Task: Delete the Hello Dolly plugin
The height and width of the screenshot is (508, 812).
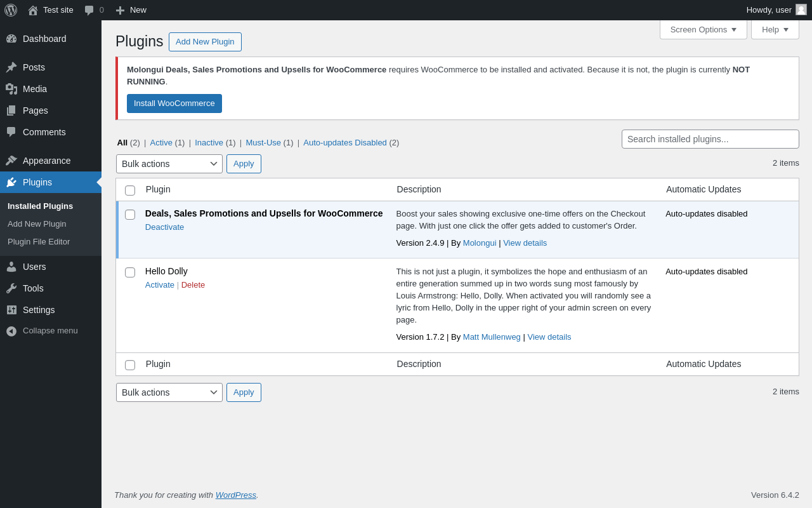Action: (193, 285)
